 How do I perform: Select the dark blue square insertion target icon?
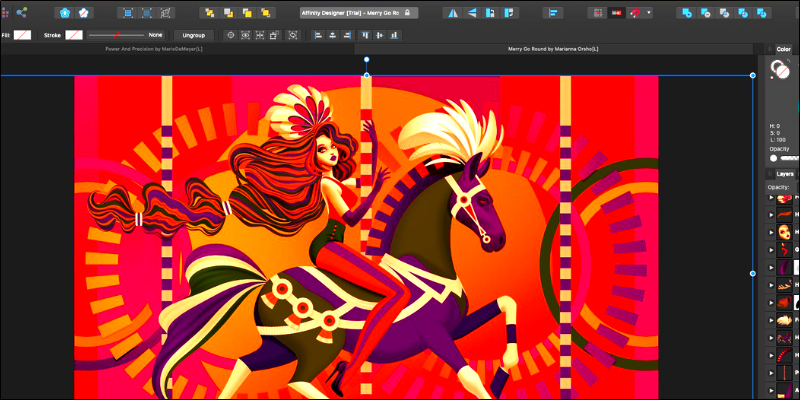tap(146, 13)
